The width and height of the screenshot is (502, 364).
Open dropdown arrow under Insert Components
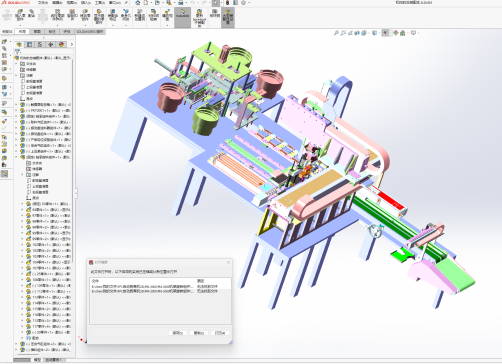click(20, 25)
